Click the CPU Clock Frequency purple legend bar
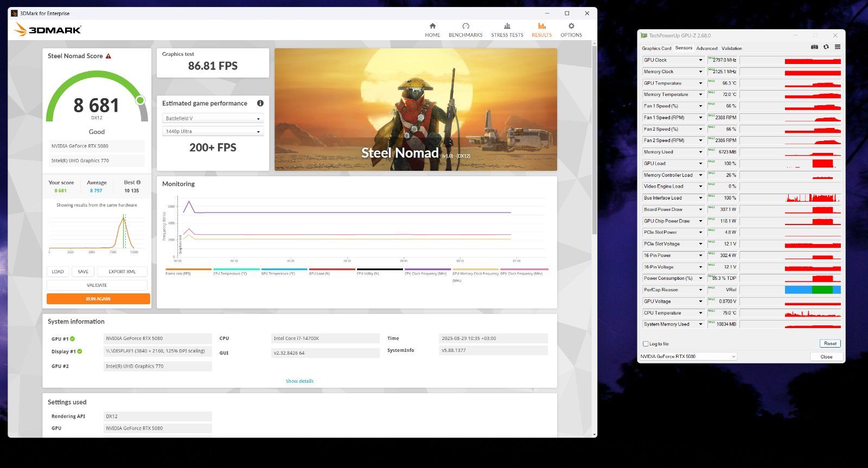This screenshot has width=868, height=468. (x=427, y=269)
